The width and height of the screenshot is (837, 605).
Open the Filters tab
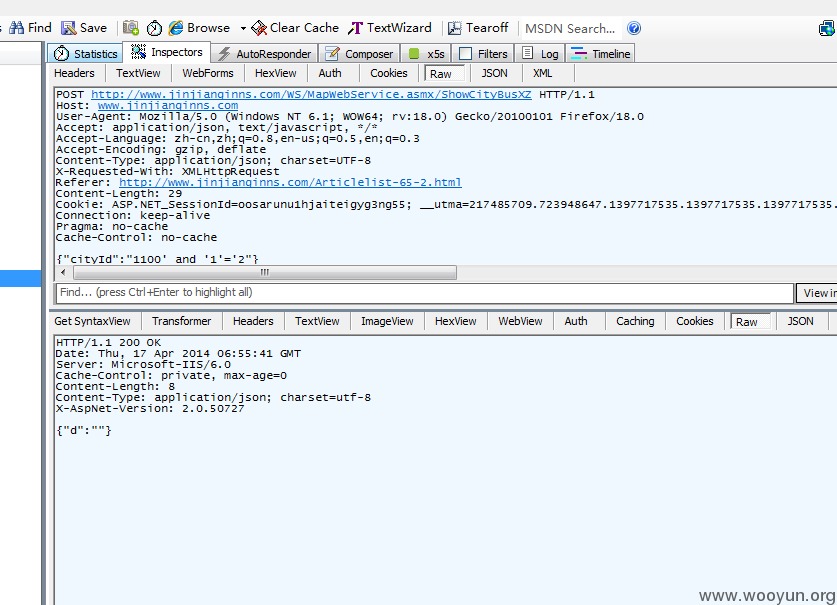click(x=483, y=53)
